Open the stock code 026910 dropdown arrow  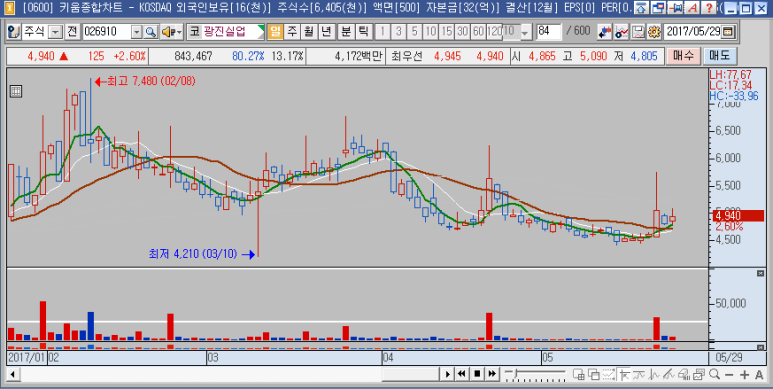pos(137,32)
